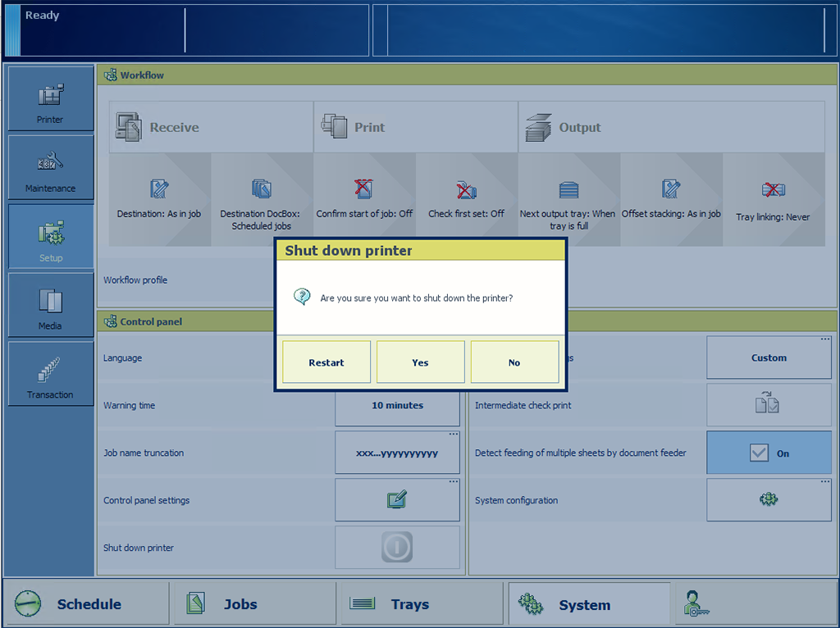Open the Custom settings selector

pos(769,358)
